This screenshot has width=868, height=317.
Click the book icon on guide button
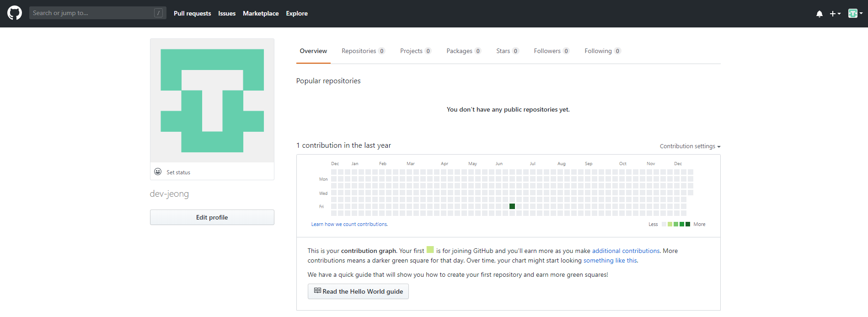pyautogui.click(x=317, y=291)
